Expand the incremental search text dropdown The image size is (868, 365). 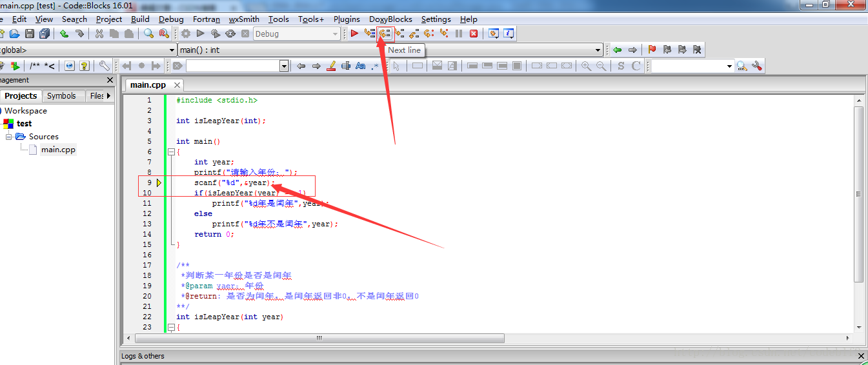284,66
